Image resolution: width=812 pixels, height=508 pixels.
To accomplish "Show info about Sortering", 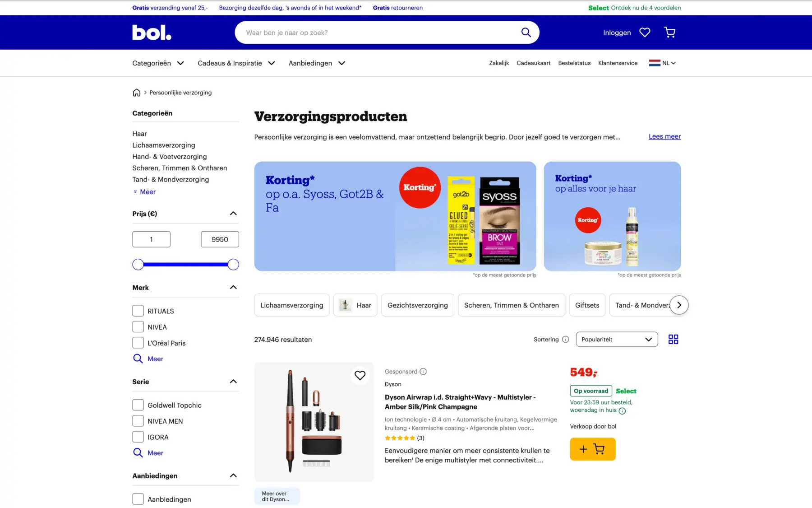I will tap(565, 340).
